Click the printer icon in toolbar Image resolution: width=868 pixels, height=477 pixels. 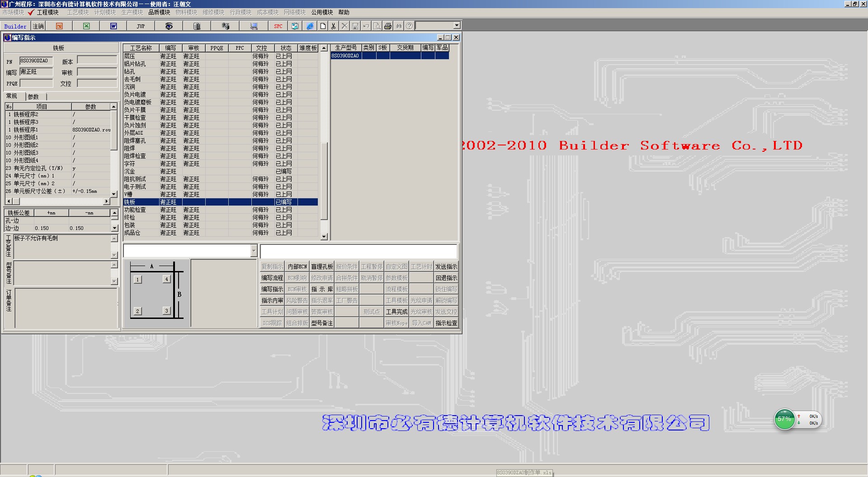point(388,26)
